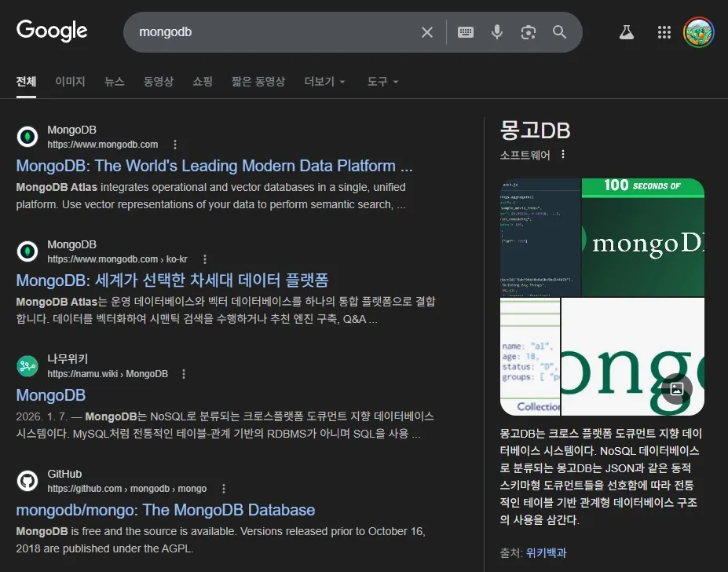
Task: Clear the search query with X icon
Action: (x=426, y=32)
